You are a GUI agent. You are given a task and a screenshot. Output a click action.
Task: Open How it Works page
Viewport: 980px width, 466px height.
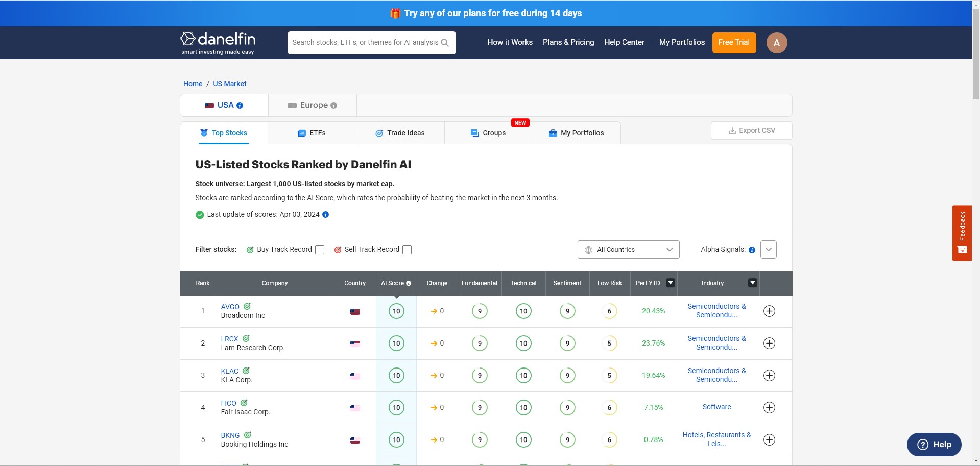coord(510,43)
